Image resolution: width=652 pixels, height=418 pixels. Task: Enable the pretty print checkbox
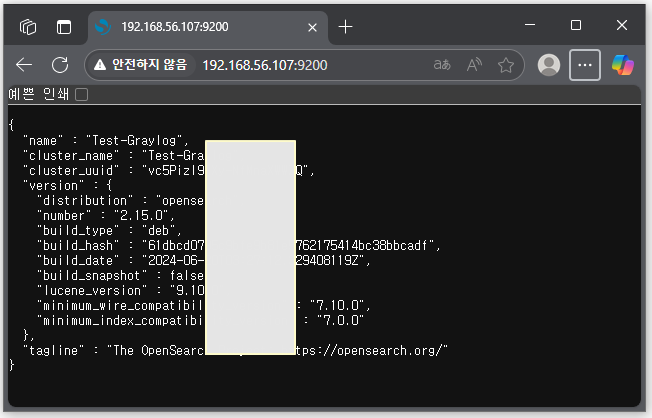[x=82, y=95]
